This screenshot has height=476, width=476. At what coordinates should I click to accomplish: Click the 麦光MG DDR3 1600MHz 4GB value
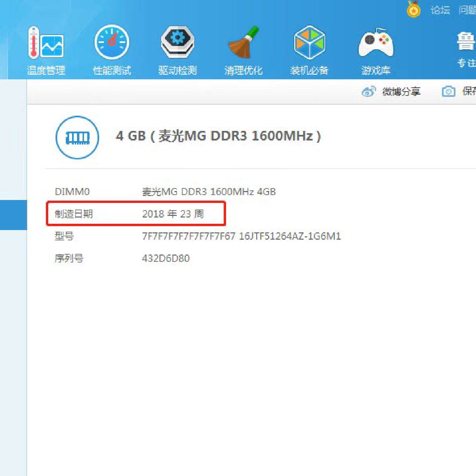pos(209,192)
